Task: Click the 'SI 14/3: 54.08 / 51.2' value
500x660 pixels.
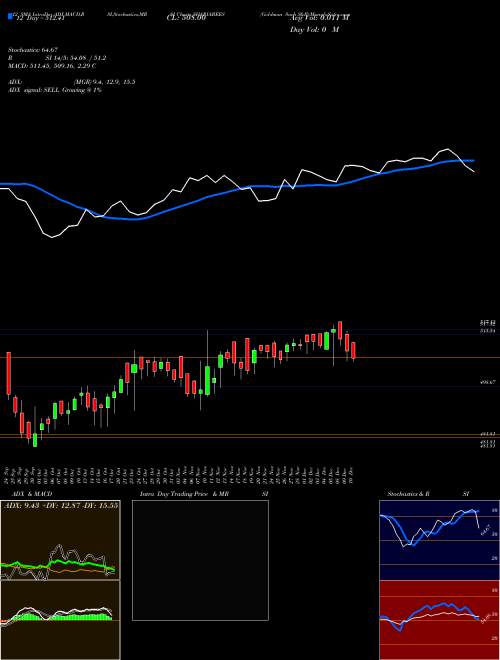Action: click(x=76, y=58)
